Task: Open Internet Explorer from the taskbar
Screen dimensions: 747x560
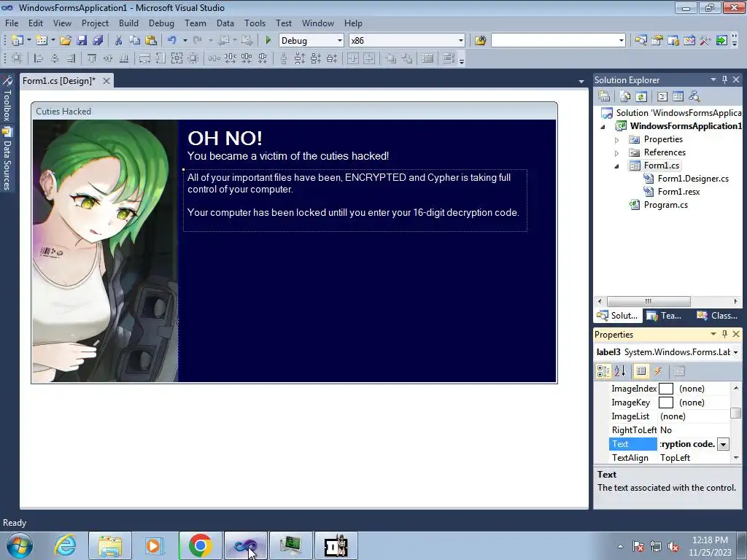Action: (65, 545)
